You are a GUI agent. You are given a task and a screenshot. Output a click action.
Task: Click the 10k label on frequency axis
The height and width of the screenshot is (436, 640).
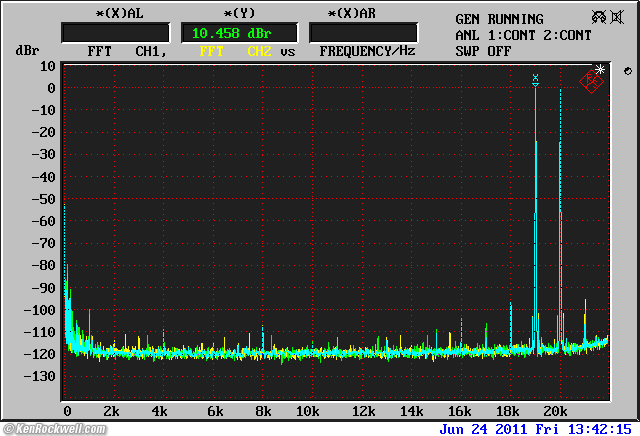pos(307,411)
